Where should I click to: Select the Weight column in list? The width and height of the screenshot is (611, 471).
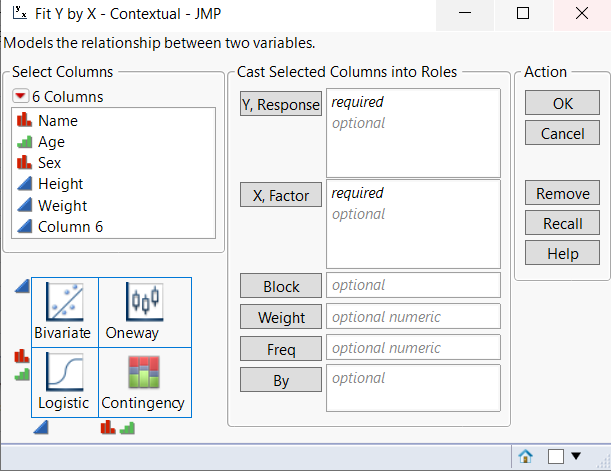coord(62,205)
